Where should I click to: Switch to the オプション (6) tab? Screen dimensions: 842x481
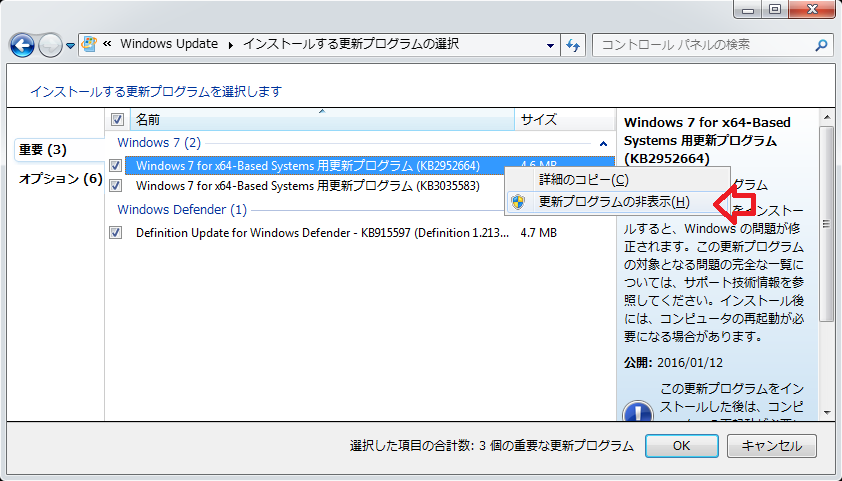(x=60, y=179)
